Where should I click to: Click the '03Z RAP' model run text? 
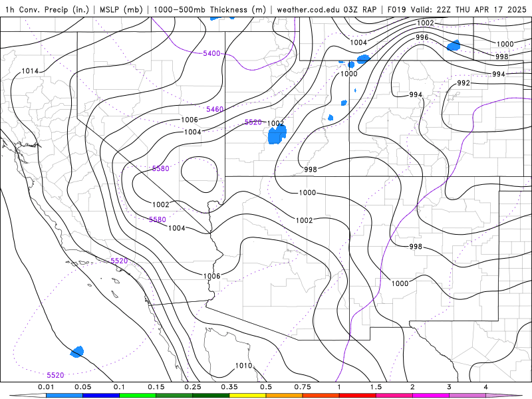[360, 9]
